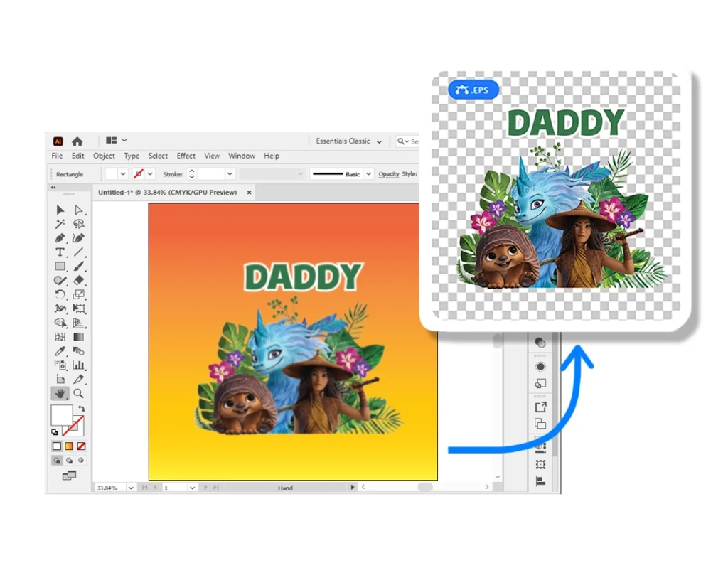
Task: Click the Opacity link in control bar
Action: click(x=389, y=174)
